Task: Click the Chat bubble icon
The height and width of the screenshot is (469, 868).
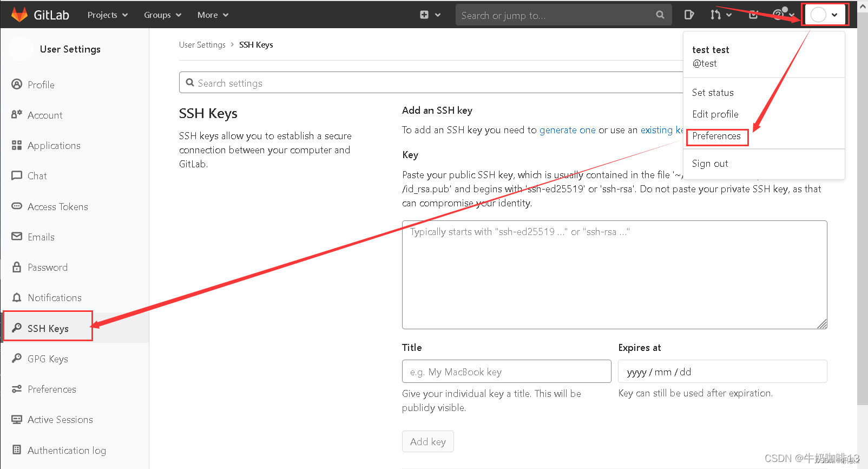Action: point(17,175)
